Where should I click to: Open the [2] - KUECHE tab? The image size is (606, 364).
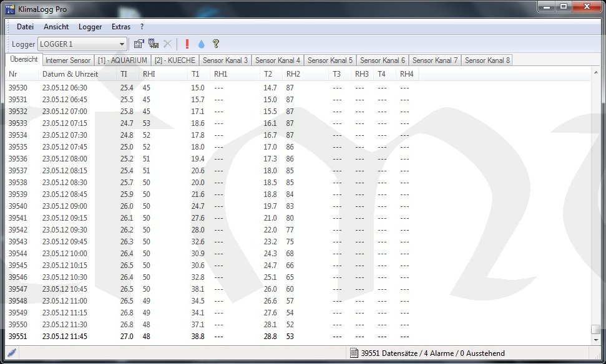pyautogui.click(x=175, y=60)
